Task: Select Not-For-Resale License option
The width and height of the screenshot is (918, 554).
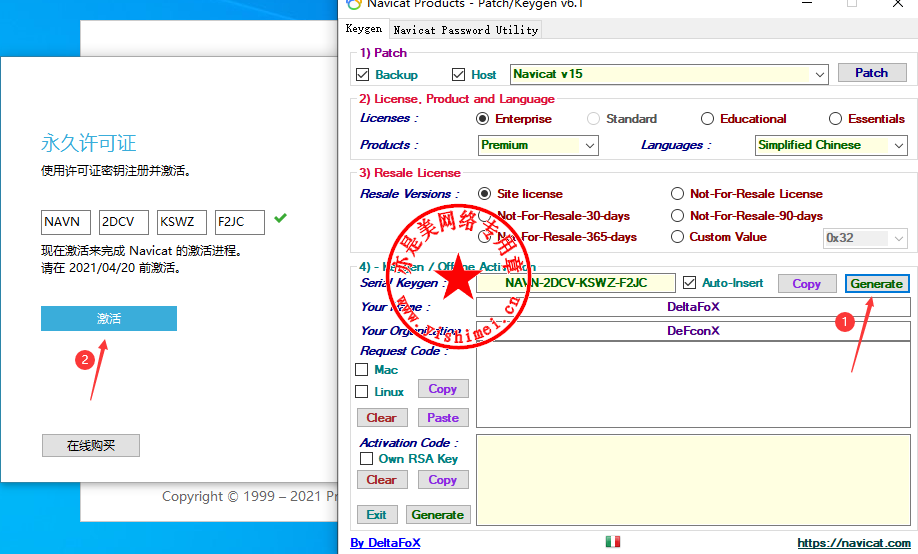Action: click(677, 194)
